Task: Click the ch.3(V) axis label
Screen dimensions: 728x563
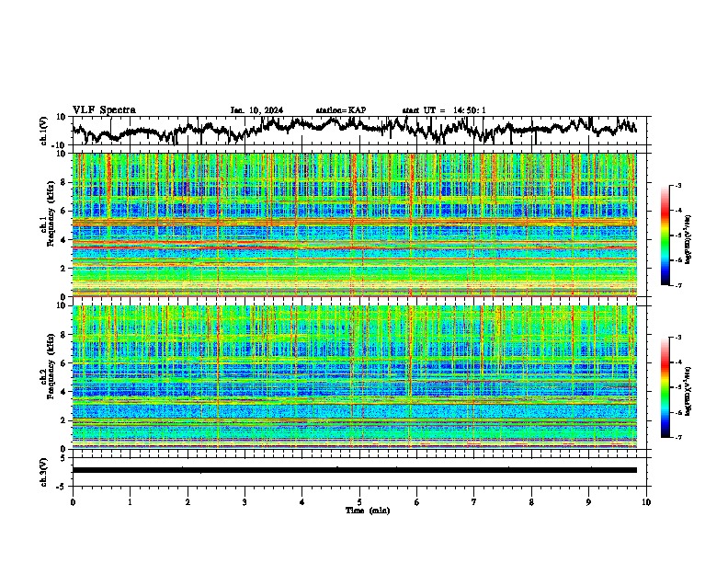Action: [44, 472]
